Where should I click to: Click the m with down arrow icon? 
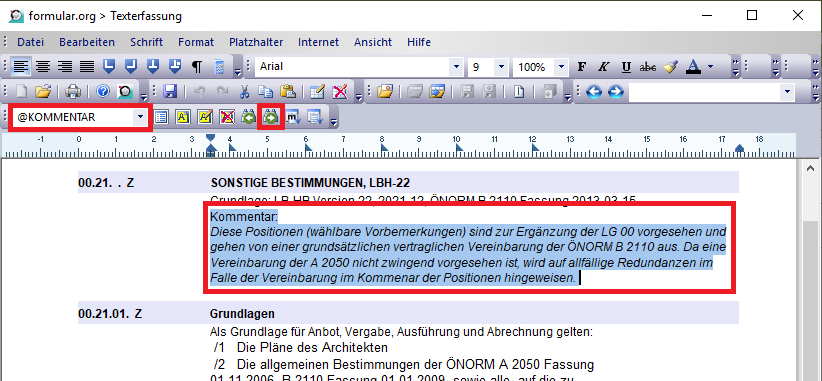tap(293, 117)
